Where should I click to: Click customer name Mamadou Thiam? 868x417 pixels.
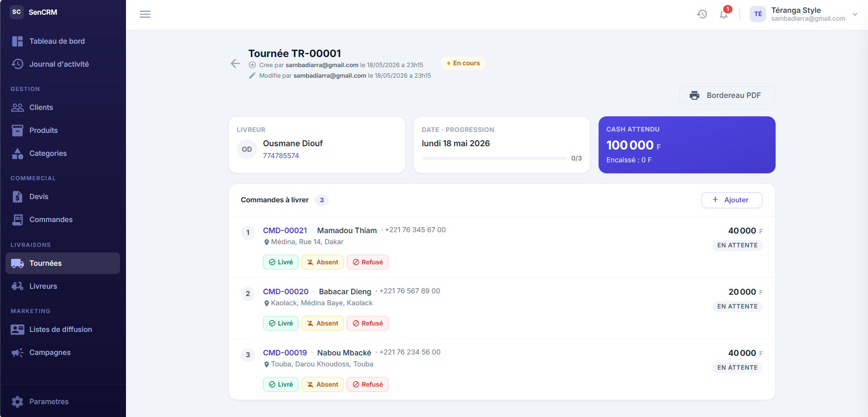coord(347,230)
